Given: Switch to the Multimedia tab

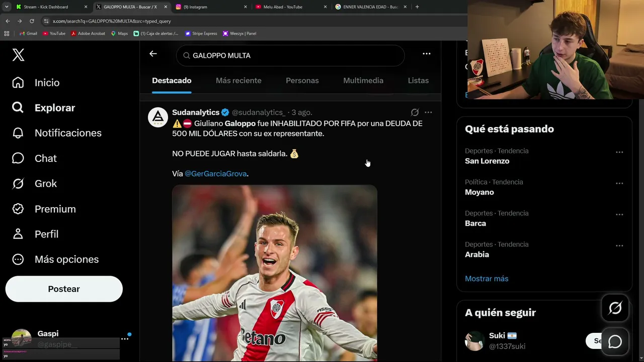Looking at the screenshot, I should tap(363, 80).
